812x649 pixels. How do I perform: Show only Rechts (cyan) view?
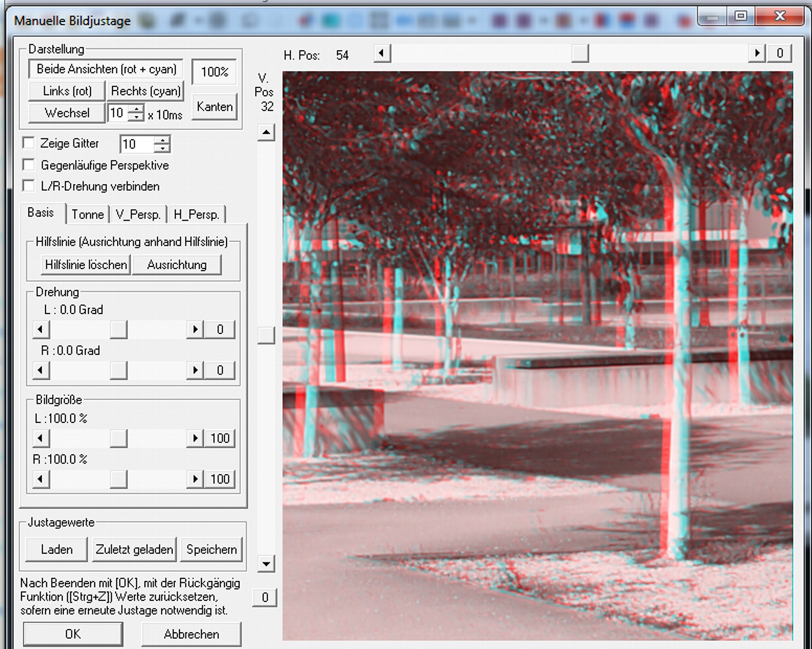coord(146,91)
